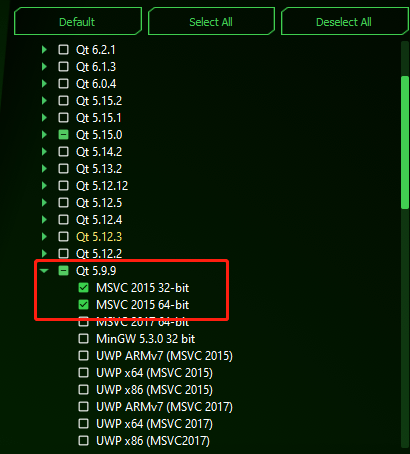This screenshot has height=454, width=410.
Task: Check the Qt 5.12.4 checkbox
Action: [x=63, y=220]
